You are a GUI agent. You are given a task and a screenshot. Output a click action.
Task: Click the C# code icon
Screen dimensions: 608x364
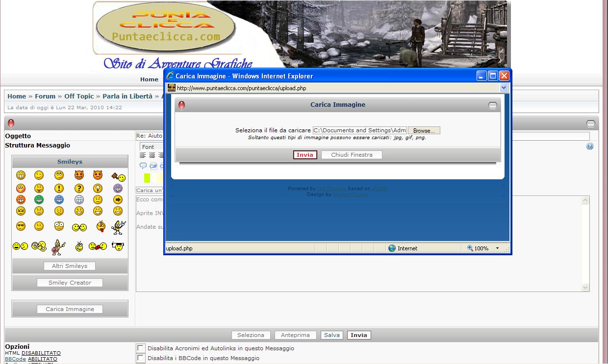click(153, 166)
